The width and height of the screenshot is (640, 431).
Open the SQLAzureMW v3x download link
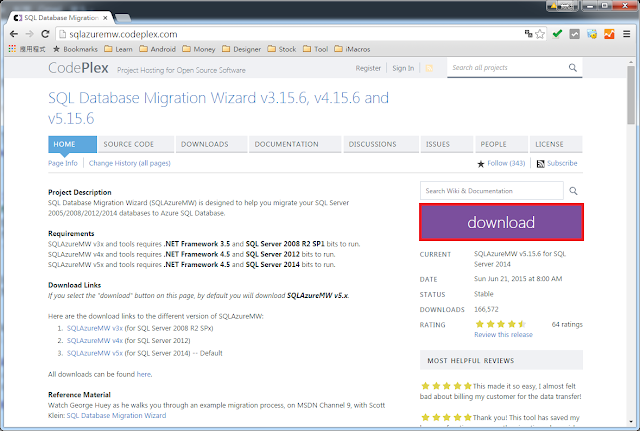(95, 328)
